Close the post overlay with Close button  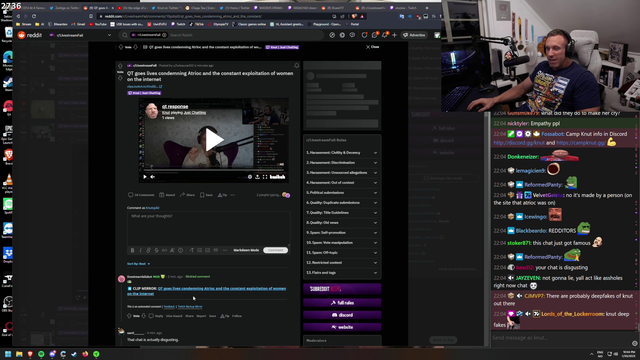pos(372,47)
